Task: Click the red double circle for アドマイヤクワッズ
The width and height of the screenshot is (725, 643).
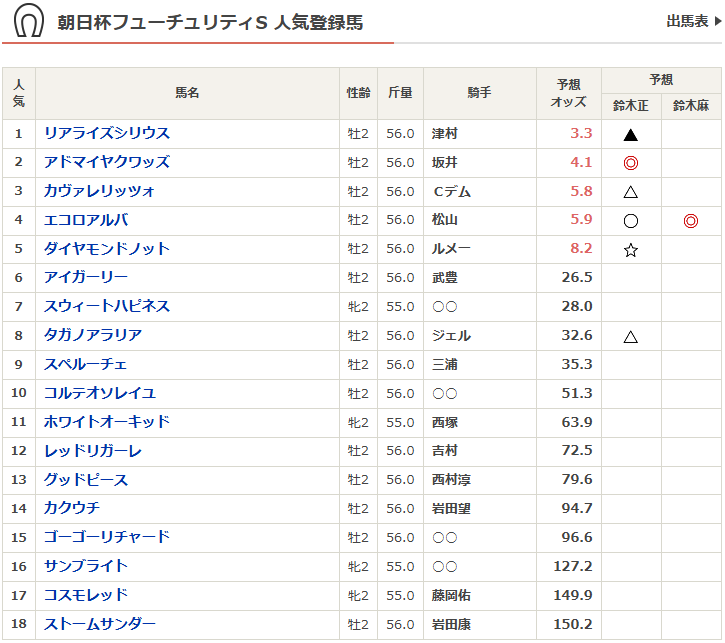Action: [631, 163]
